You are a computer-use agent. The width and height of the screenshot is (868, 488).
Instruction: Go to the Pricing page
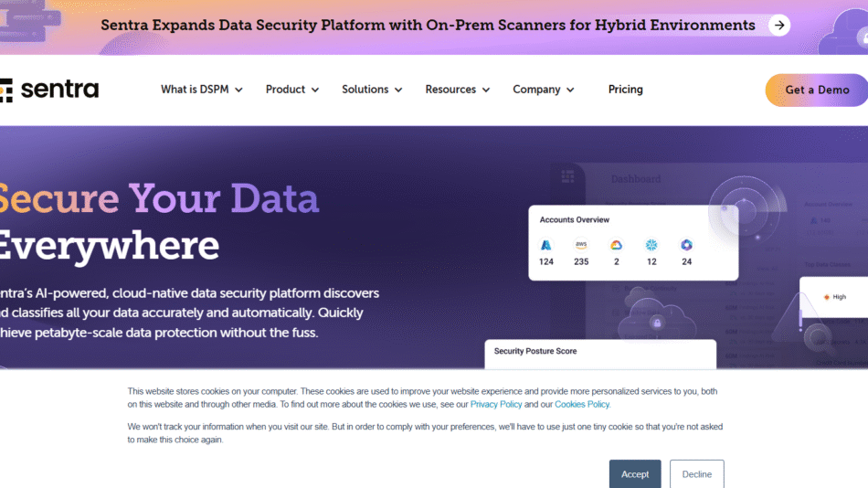coord(625,90)
